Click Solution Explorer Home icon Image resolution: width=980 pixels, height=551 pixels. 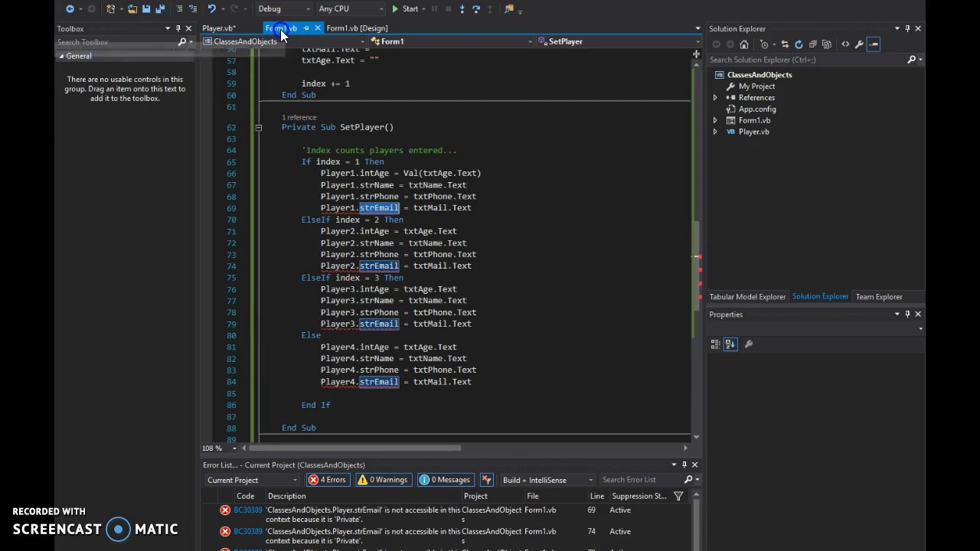[x=743, y=44]
